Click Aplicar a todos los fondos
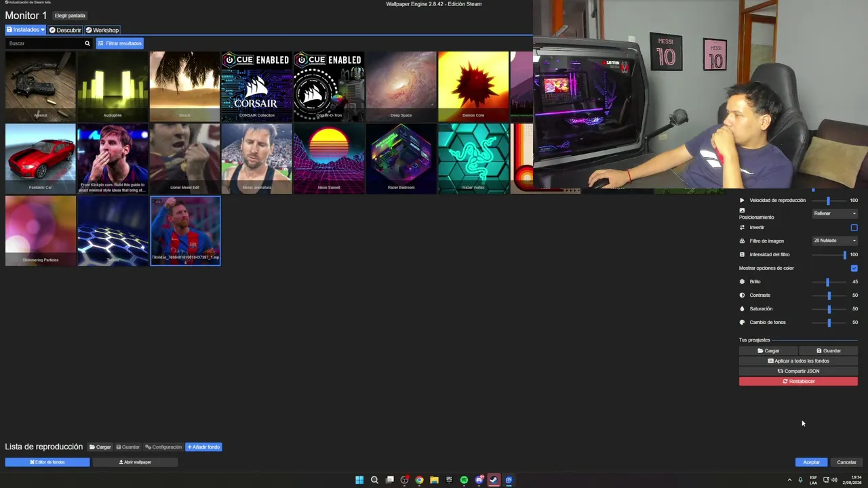868x488 pixels. pyautogui.click(x=798, y=361)
